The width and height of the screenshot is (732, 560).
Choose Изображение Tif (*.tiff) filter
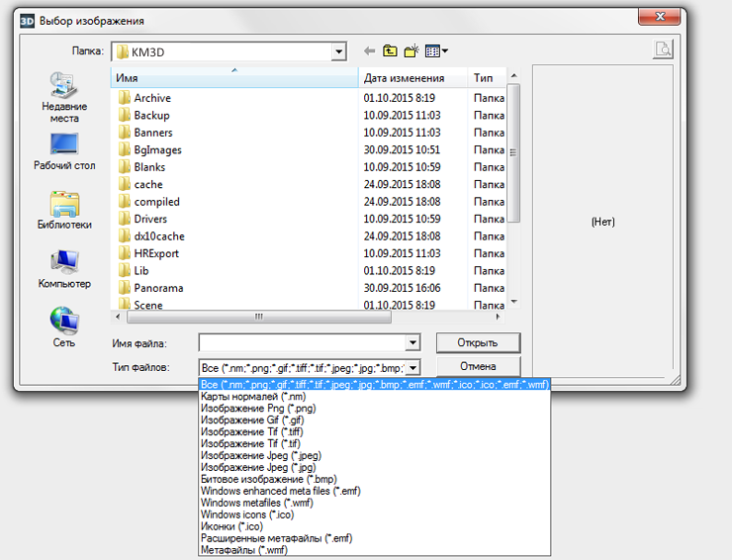click(x=374, y=432)
